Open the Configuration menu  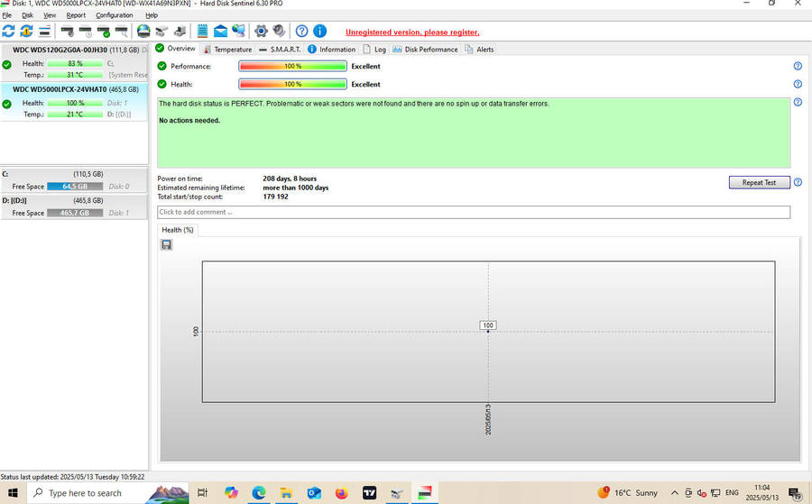click(x=114, y=15)
